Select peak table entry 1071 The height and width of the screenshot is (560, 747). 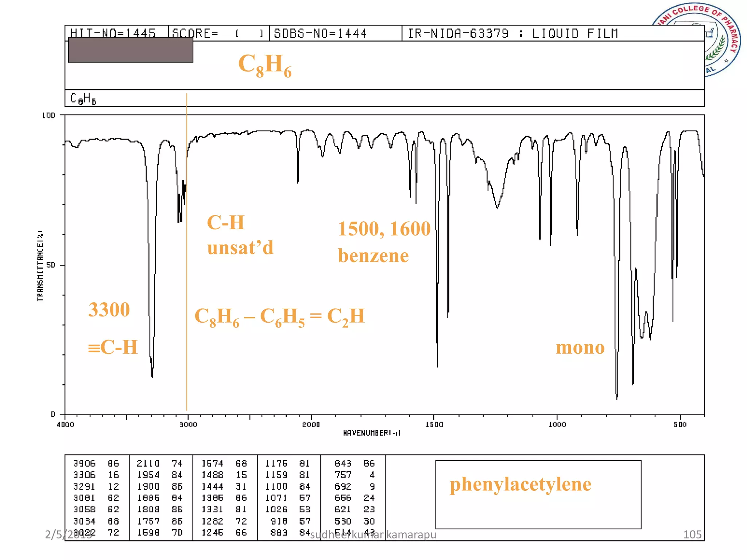pyautogui.click(x=276, y=498)
